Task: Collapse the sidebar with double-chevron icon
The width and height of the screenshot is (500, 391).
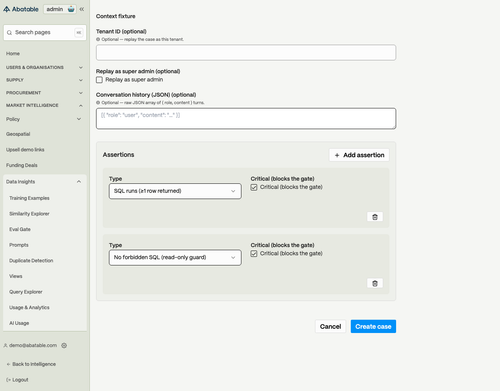Action: 82,9
